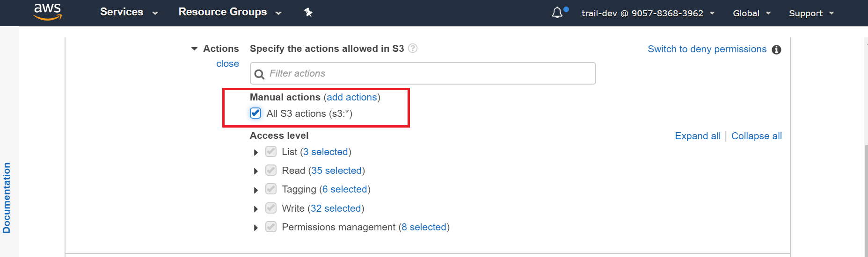The image size is (868, 257).
Task: Click the help question mark icon
Action: coord(413,49)
